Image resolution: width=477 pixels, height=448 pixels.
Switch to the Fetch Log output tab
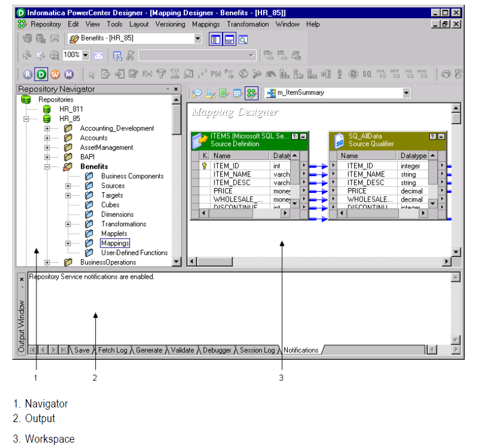[113, 350]
